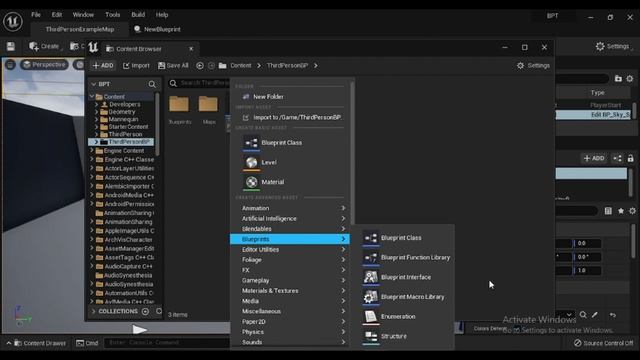Close the Content Browser tab
Image resolution: width=640 pixels, height=360 pixels.
pos(191,49)
